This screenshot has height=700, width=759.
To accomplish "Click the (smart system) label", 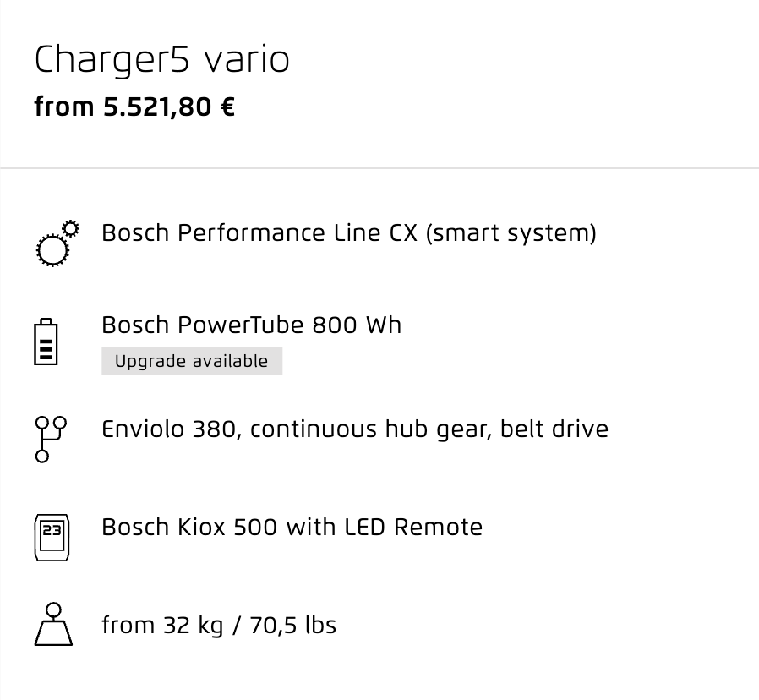I will pos(511,233).
